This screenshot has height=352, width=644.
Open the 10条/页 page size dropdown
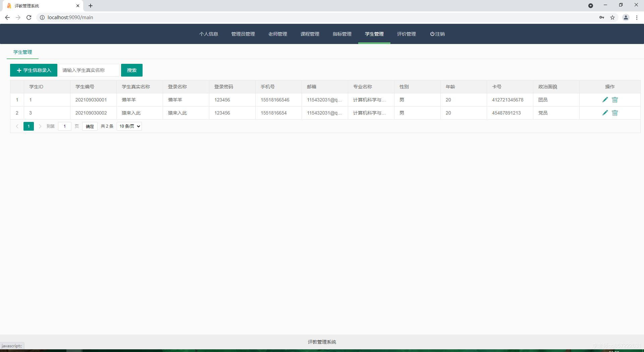(129, 126)
